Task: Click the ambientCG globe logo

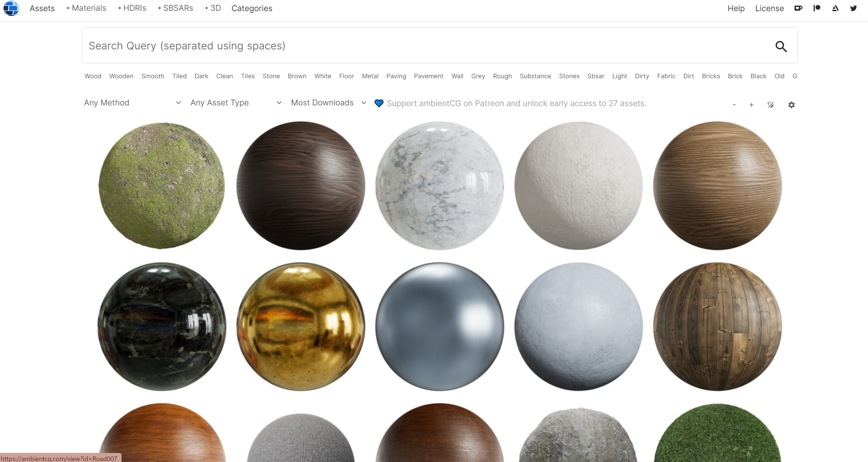Action: [11, 8]
